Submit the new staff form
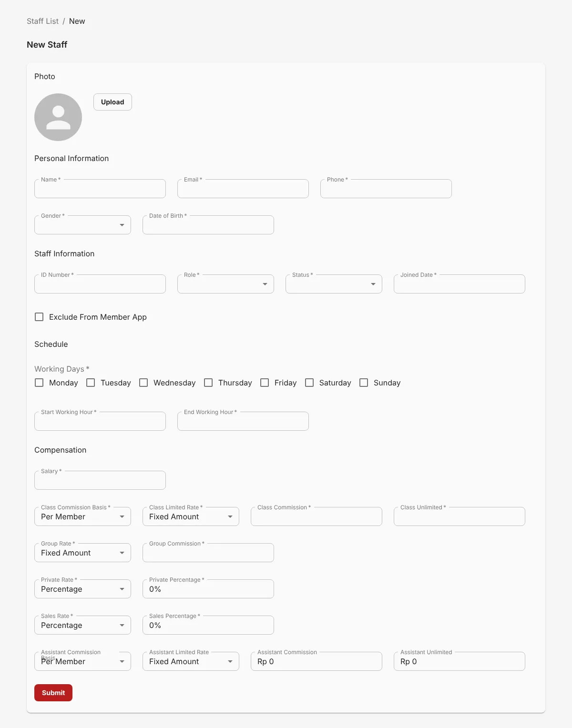Viewport: 572px width, 728px height. click(53, 693)
